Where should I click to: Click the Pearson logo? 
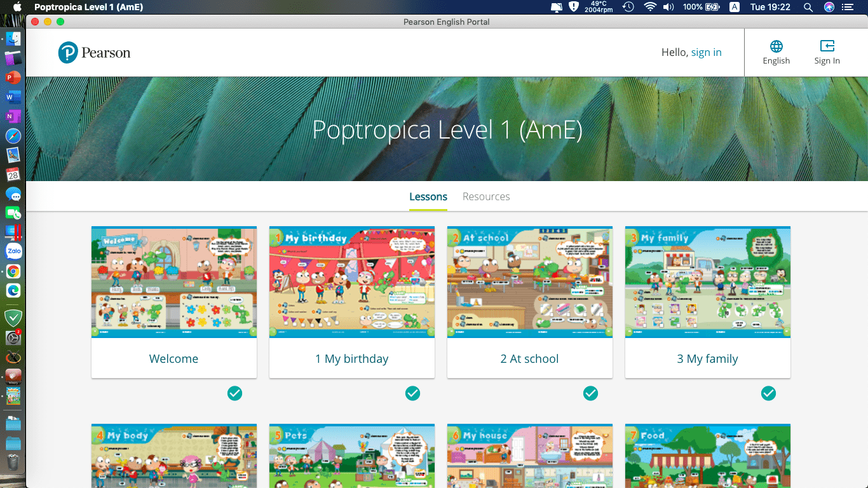94,52
